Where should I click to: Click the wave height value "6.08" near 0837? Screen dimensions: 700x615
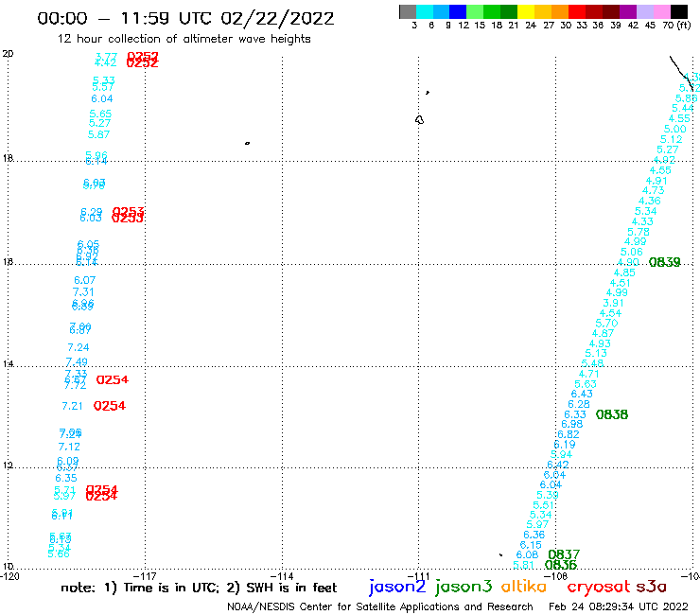coord(527,554)
